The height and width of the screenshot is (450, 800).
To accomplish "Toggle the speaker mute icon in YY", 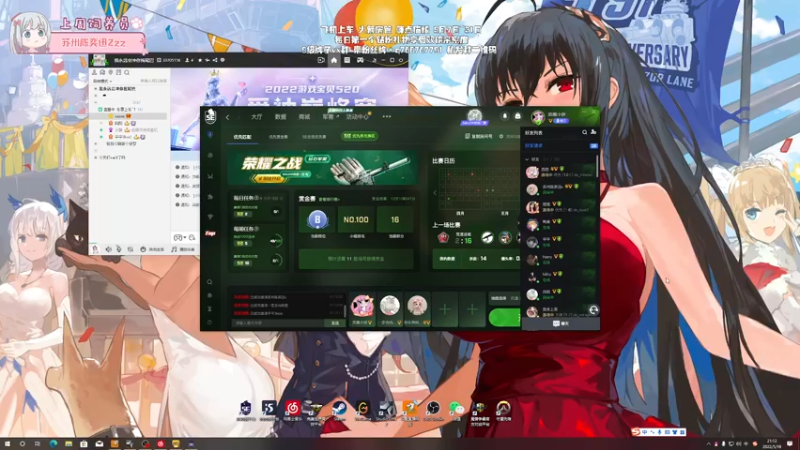I will click(108, 249).
